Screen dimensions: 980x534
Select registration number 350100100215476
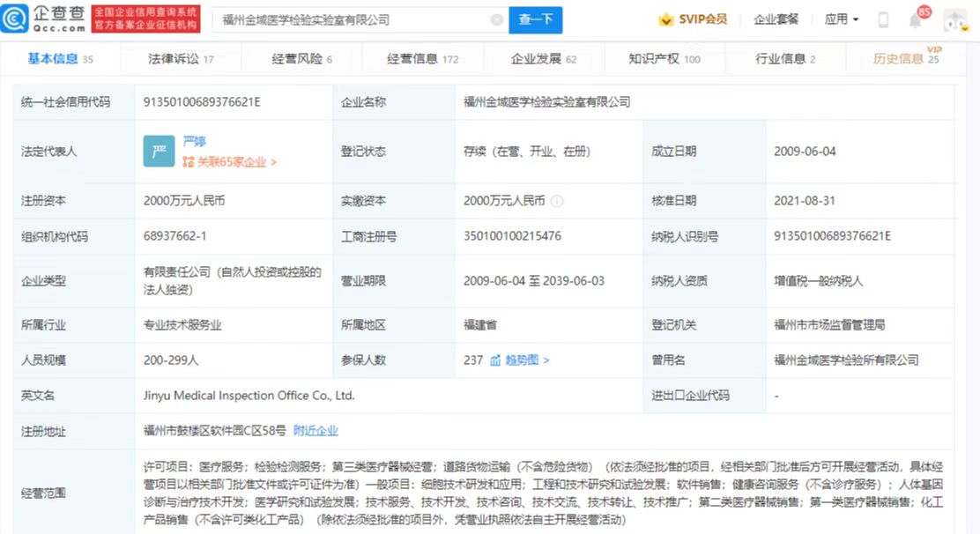[513, 237]
